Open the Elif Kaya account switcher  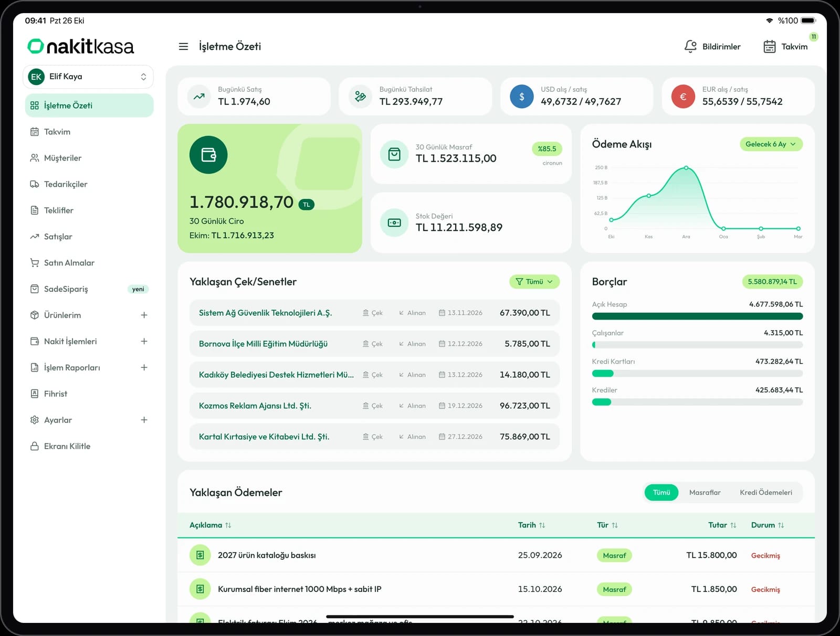click(x=88, y=77)
